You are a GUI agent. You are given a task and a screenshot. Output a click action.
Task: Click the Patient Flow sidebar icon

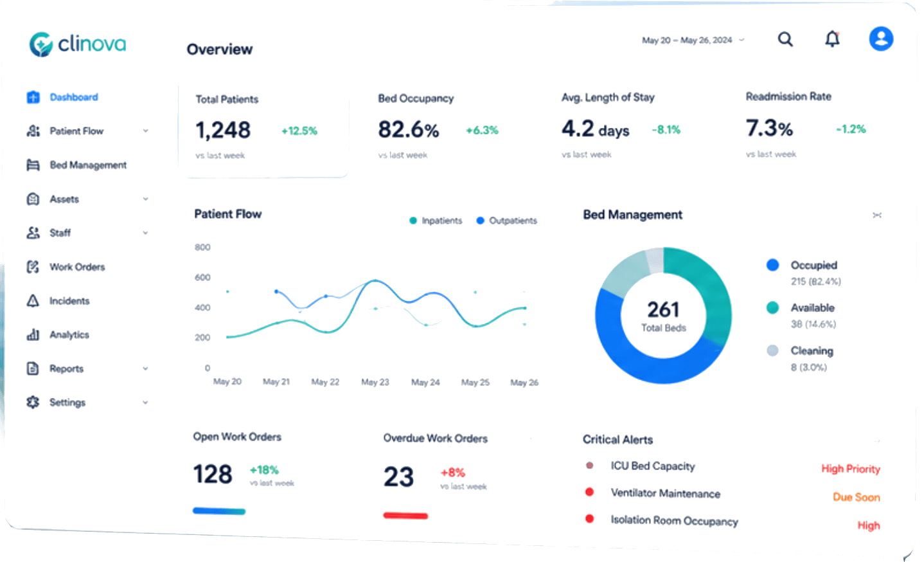(x=33, y=131)
